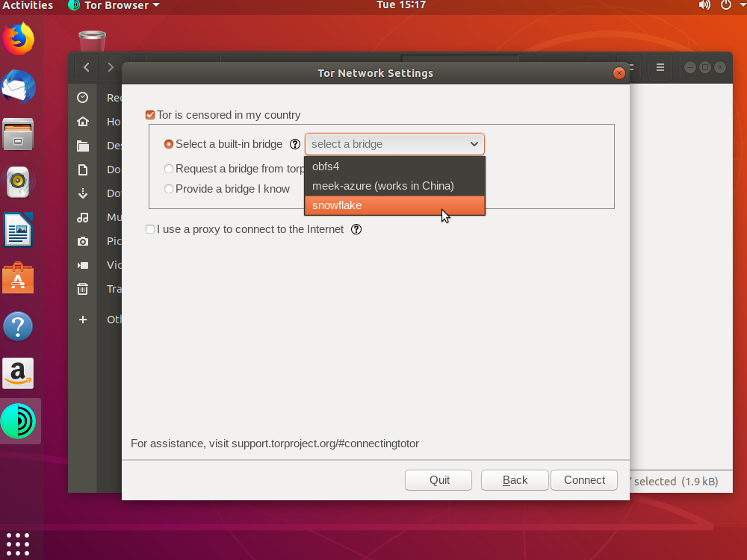Choose Request a bridge from torproject radio

coord(169,169)
